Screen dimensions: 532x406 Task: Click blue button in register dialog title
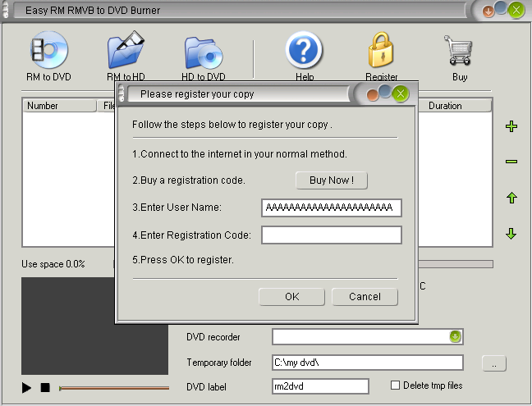tap(384, 91)
